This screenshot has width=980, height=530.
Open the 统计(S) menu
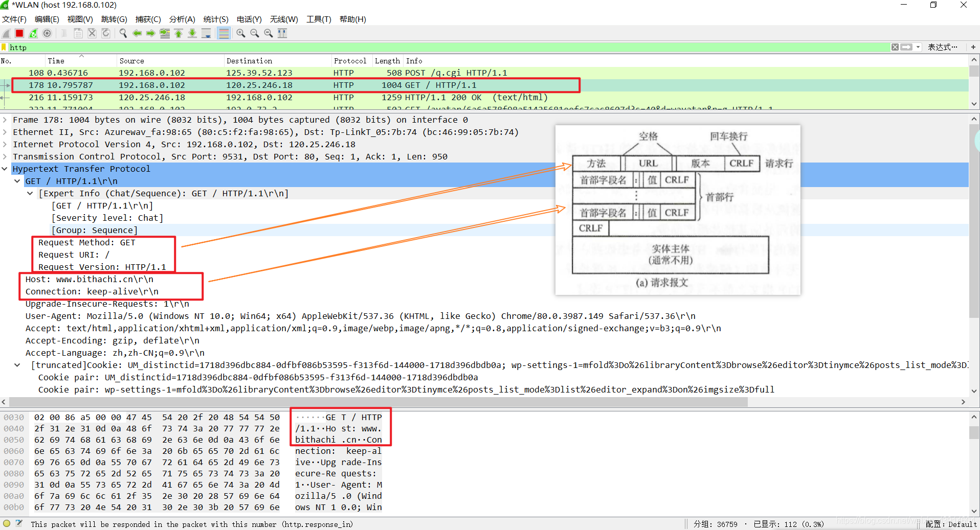[x=216, y=19]
